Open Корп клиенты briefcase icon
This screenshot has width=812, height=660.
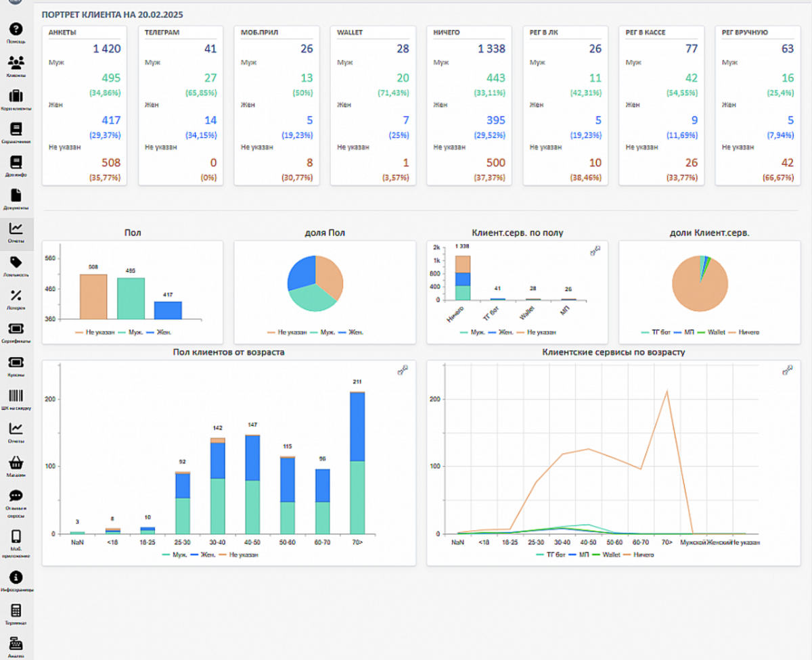click(16, 96)
